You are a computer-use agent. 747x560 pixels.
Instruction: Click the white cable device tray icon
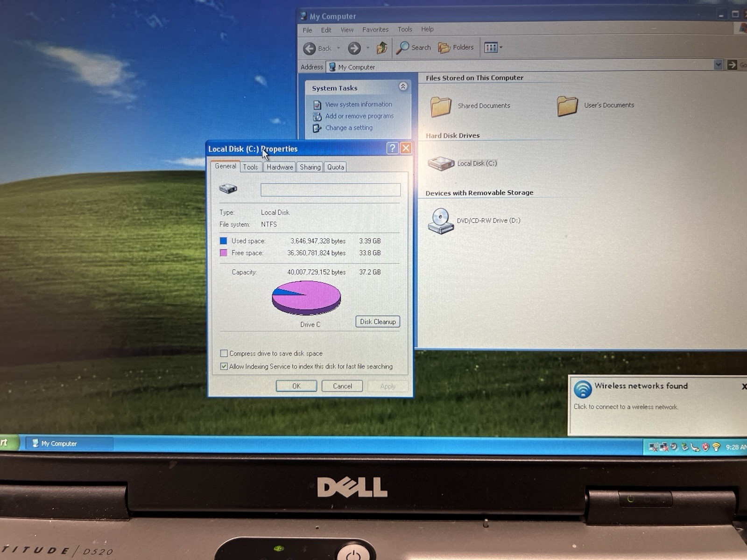[695, 448]
